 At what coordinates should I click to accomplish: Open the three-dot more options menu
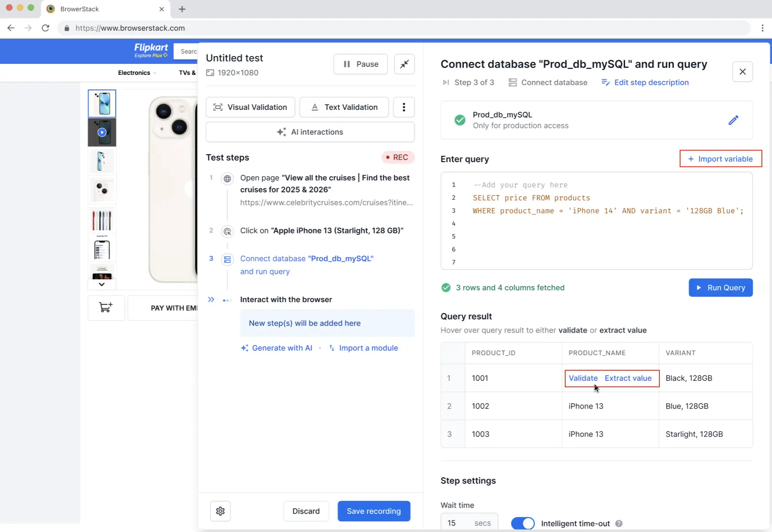pyautogui.click(x=403, y=107)
